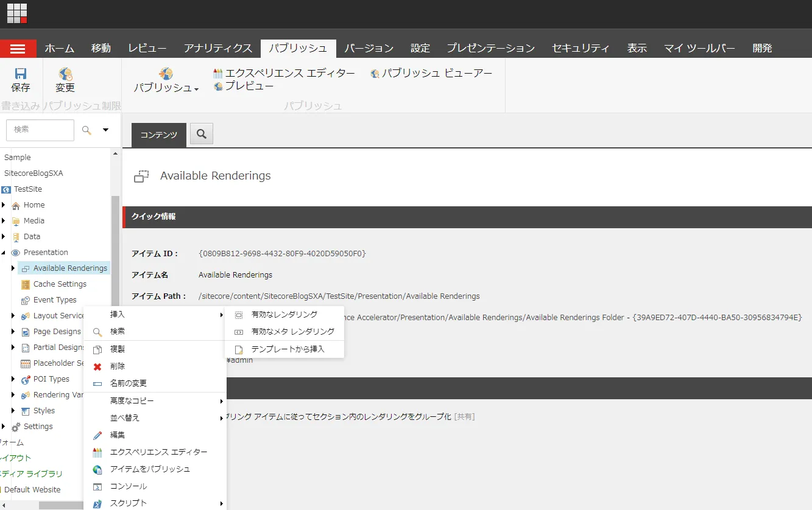Open エクスペリエンス エディター from the ribbon
Screen dimensions: 812x510
[x=284, y=73]
